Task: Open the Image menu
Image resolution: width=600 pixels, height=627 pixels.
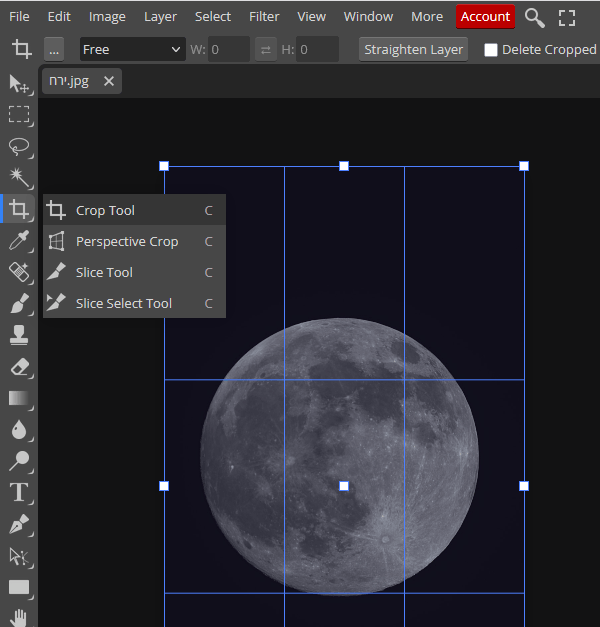Action: 107,17
